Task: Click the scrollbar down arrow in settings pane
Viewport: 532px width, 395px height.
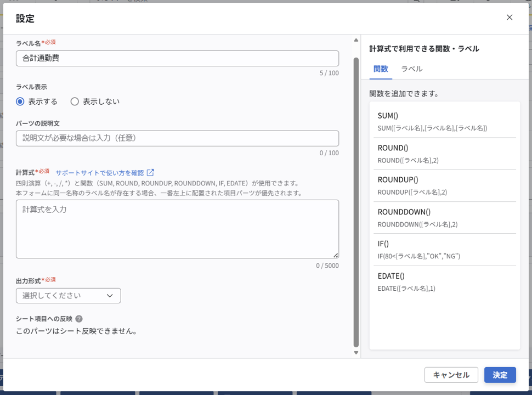Action: coord(356,353)
